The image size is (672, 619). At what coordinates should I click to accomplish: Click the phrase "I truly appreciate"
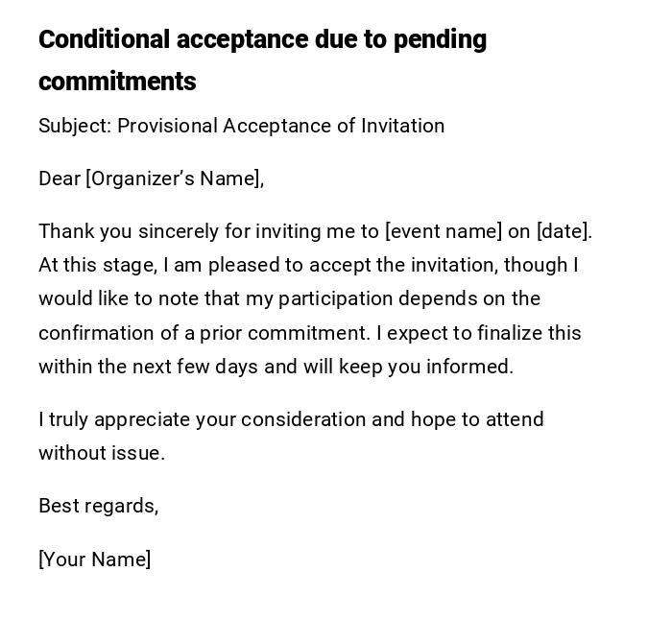[113, 419]
